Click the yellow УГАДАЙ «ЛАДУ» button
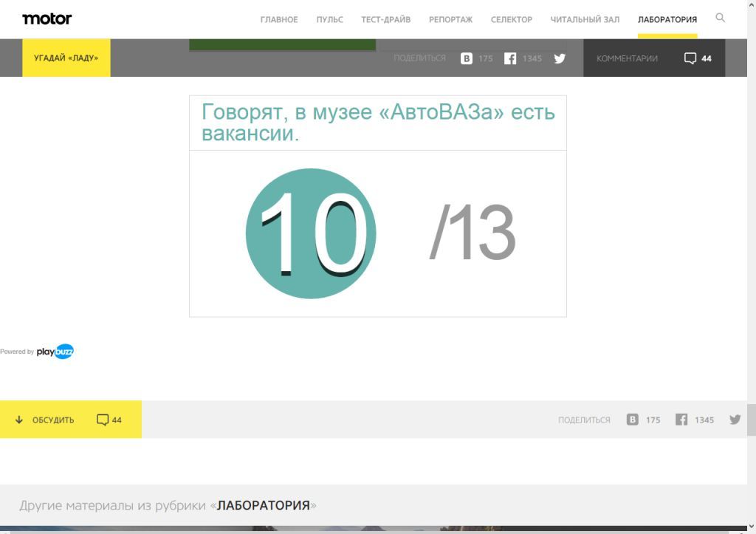Image resolution: width=756 pixels, height=534 pixels. (66, 58)
